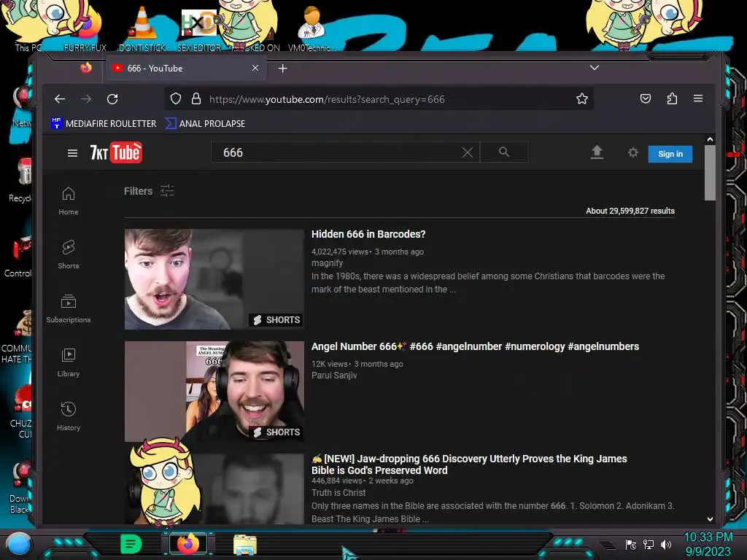Open the network tray icon
The width and height of the screenshot is (747, 560).
[x=649, y=544]
